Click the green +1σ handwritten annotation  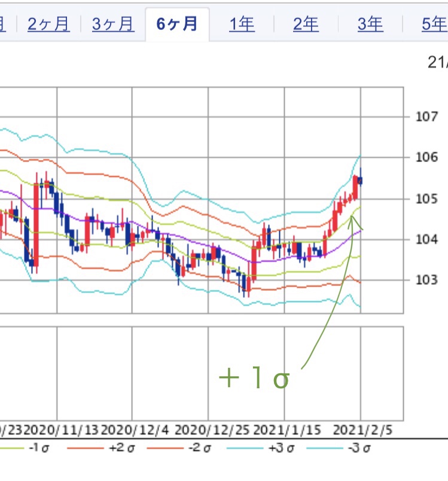pos(254,379)
